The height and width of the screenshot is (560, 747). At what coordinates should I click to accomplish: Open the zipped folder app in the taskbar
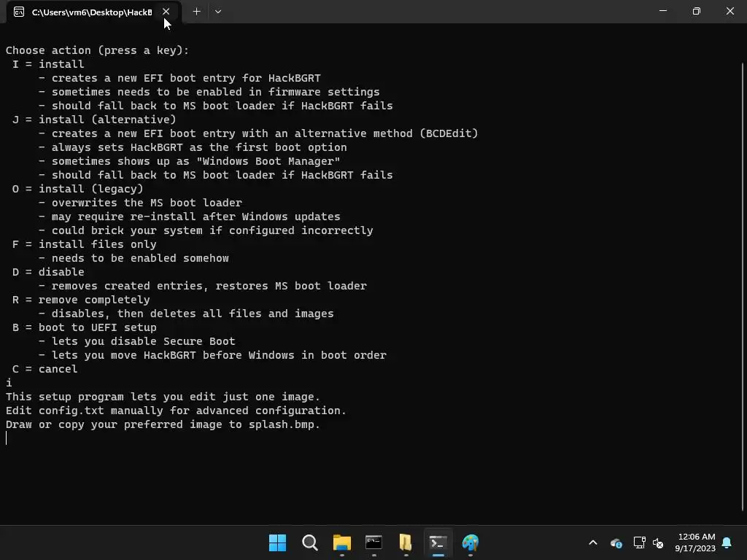click(406, 542)
